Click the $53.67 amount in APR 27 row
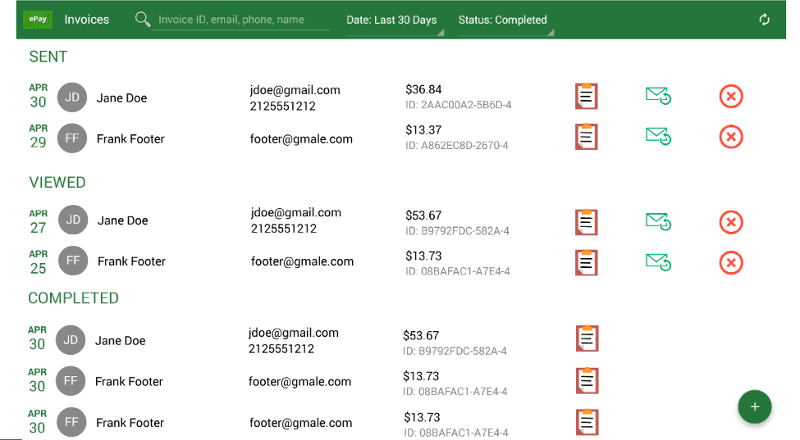The height and width of the screenshot is (440, 800). click(423, 215)
